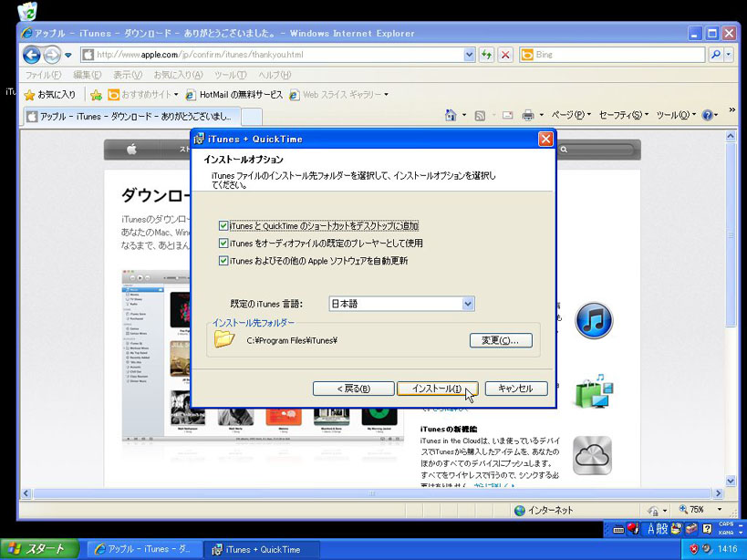Click the インストール(I) button
The height and width of the screenshot is (560, 747).
pyautogui.click(x=437, y=389)
